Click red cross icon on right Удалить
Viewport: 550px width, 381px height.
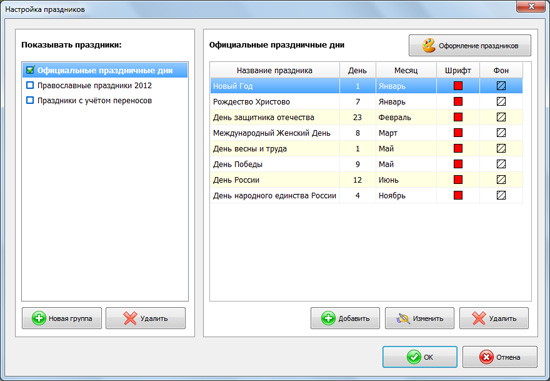click(479, 318)
